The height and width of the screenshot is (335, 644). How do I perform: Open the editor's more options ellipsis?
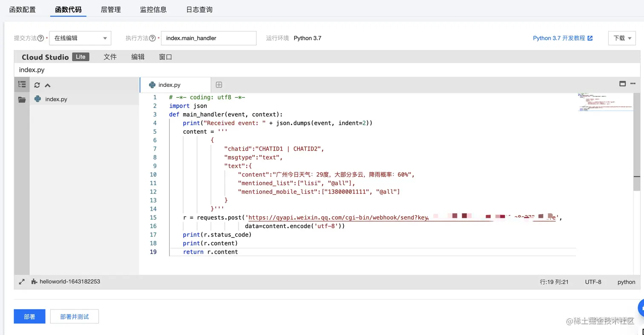point(634,84)
